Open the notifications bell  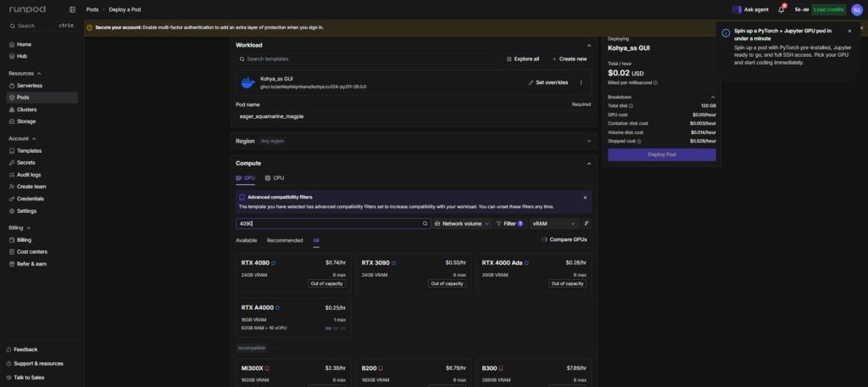[x=781, y=9]
